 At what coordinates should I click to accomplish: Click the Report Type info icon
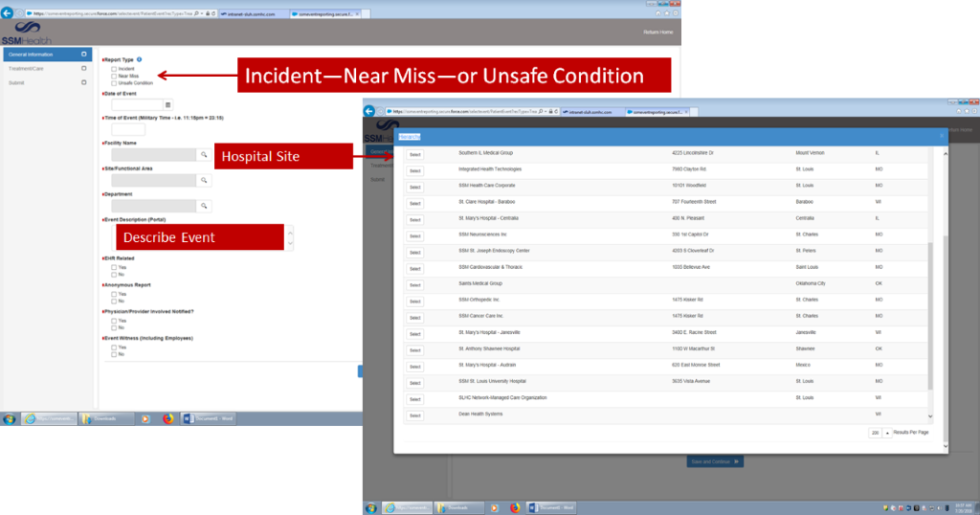tap(140, 59)
